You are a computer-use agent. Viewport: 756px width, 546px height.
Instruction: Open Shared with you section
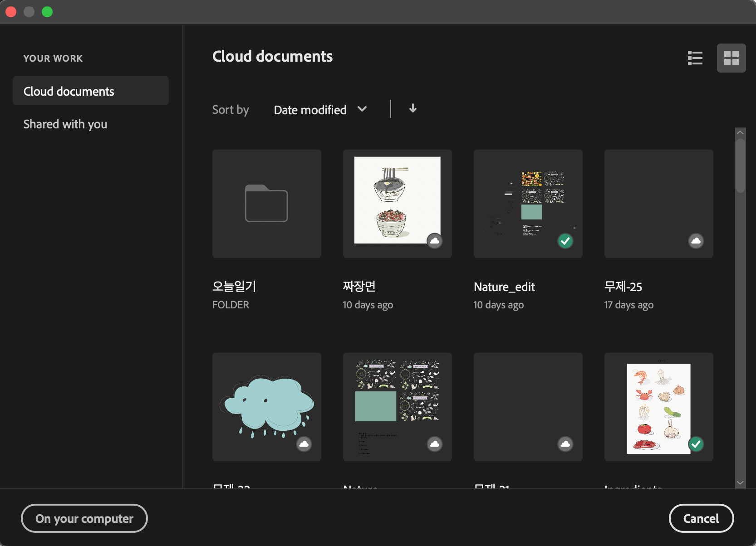click(x=65, y=124)
